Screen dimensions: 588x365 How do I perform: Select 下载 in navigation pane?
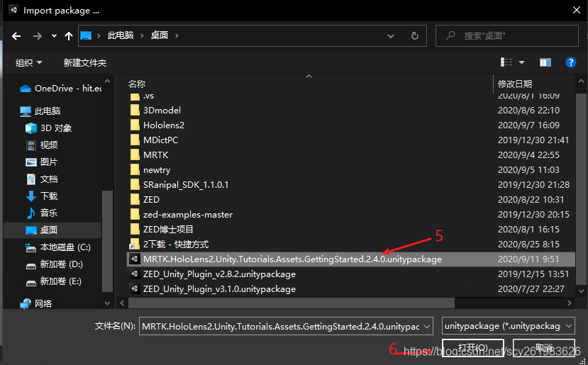point(42,196)
